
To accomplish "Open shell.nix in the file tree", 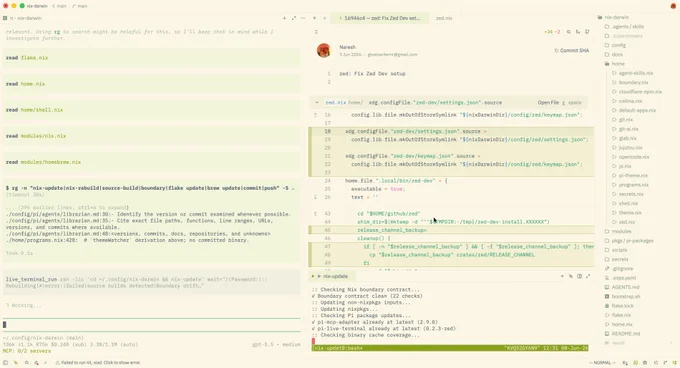I will pyautogui.click(x=625, y=204).
